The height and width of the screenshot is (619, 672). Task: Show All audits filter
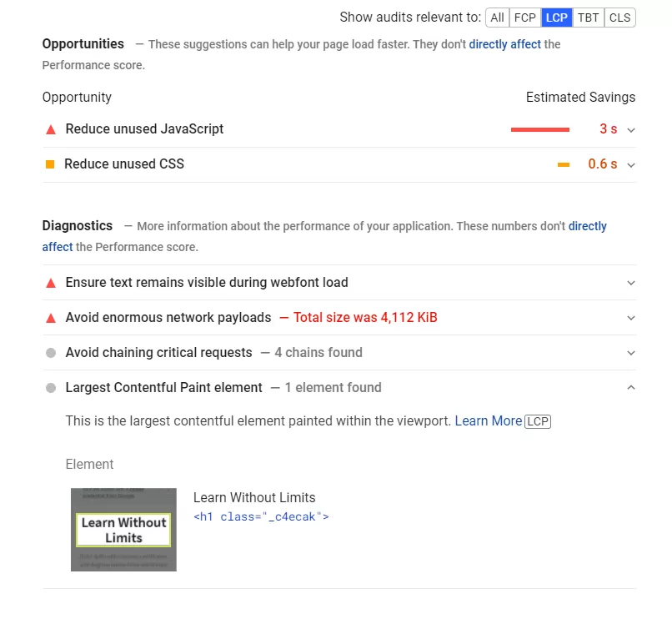[x=498, y=18]
